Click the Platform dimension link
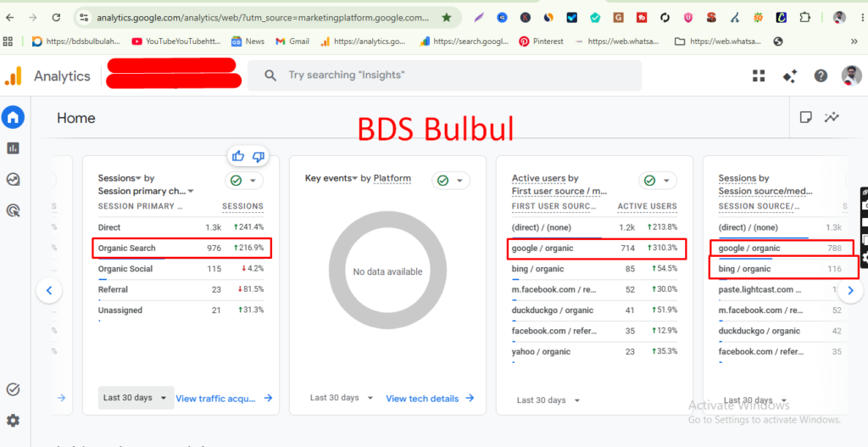868x447 pixels. [392, 178]
